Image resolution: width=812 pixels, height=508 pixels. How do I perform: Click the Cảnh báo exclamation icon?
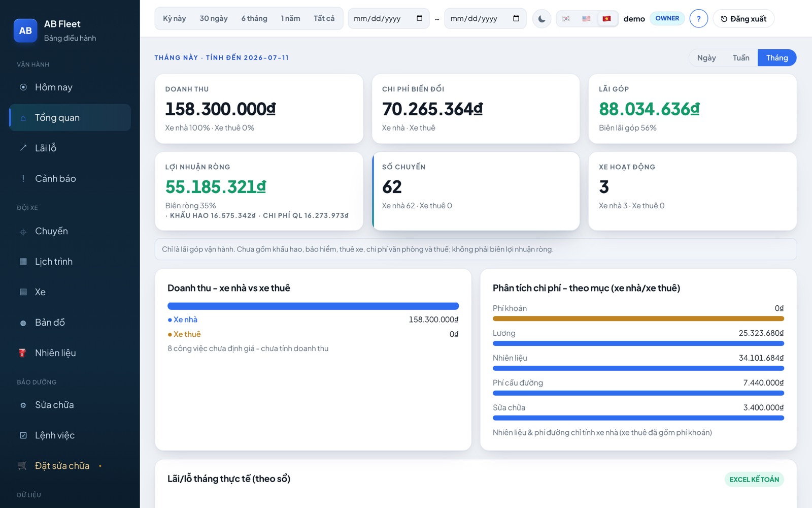pos(23,178)
